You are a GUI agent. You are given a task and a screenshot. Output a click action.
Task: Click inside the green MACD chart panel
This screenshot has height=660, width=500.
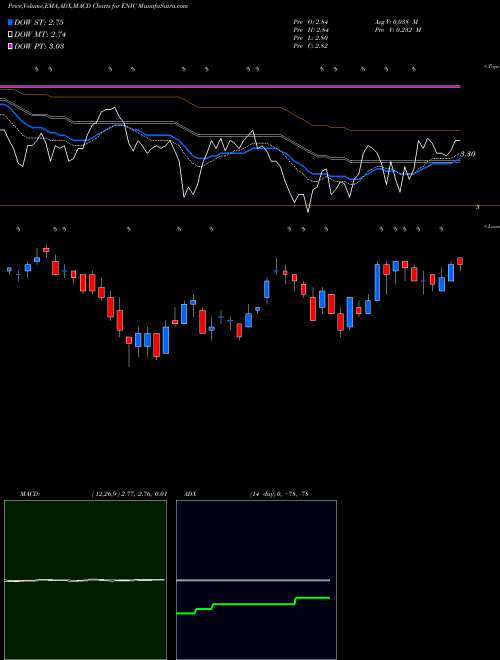pos(85,580)
